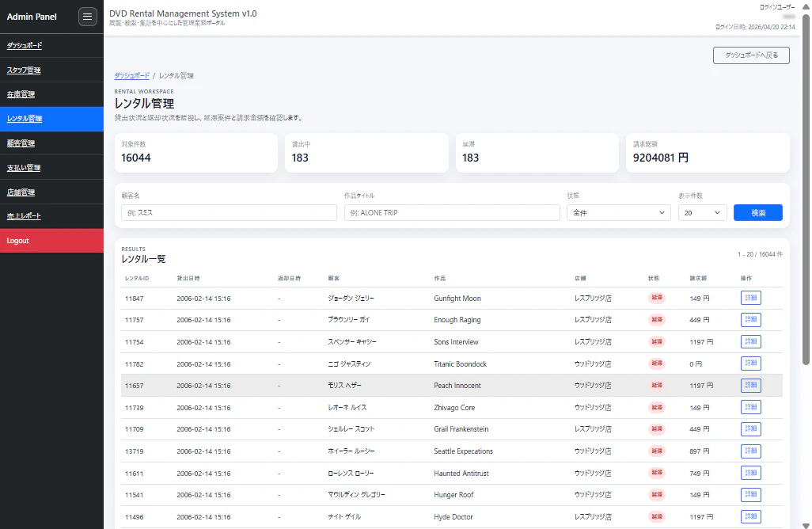Open the 状態 filter dropdown
This screenshot has width=812, height=529.
pos(618,212)
